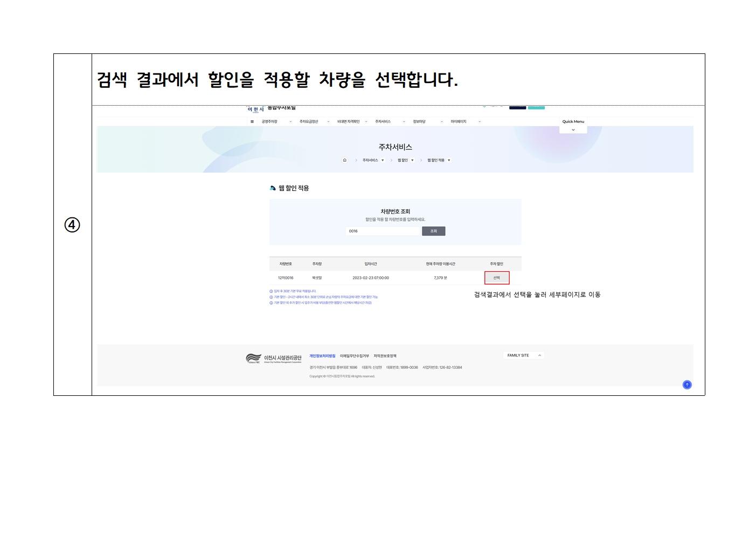Screen dimensions: 756x535
Task: Click the blue scroll-to-top arrow button
Action: [687, 385]
